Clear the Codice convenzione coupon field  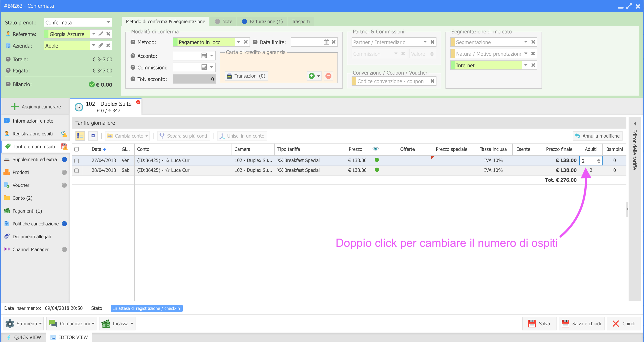click(432, 81)
